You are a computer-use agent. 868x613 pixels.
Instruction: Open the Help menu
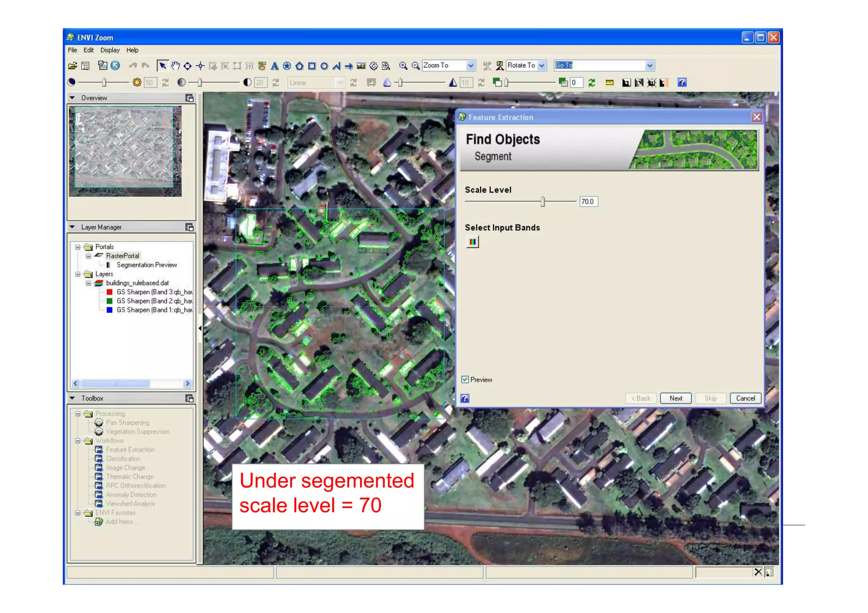tap(132, 50)
